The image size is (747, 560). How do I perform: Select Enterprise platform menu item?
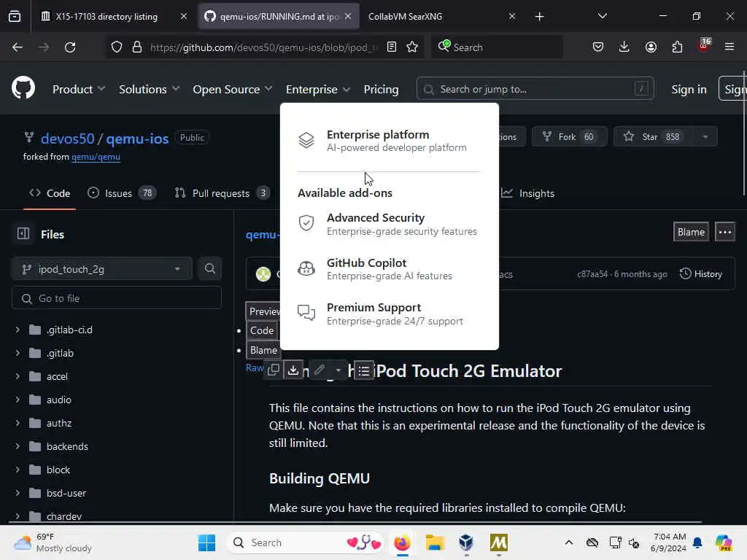click(390, 141)
